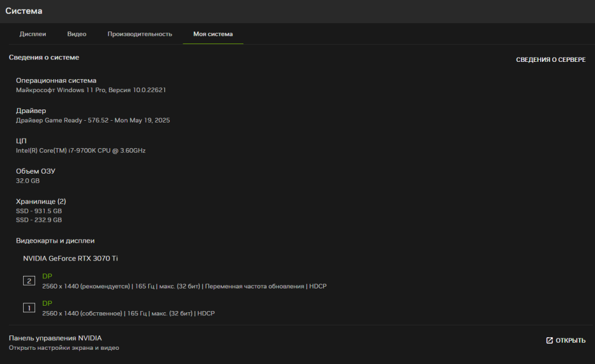Select the green DP label for display 2
The width and height of the screenshot is (595, 364).
tap(47, 277)
